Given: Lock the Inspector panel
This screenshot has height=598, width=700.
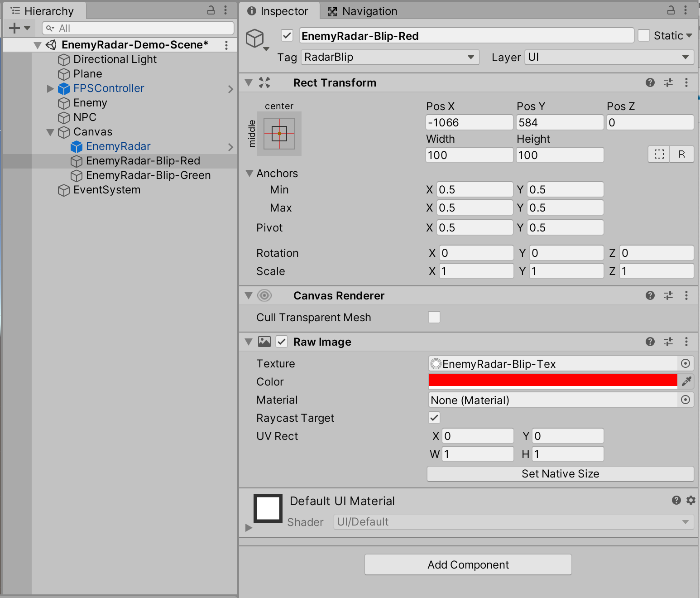Looking at the screenshot, I should tap(671, 10).
